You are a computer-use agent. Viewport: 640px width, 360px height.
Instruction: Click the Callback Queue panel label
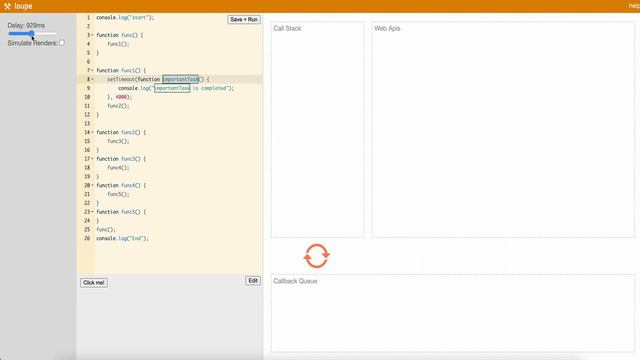click(295, 281)
